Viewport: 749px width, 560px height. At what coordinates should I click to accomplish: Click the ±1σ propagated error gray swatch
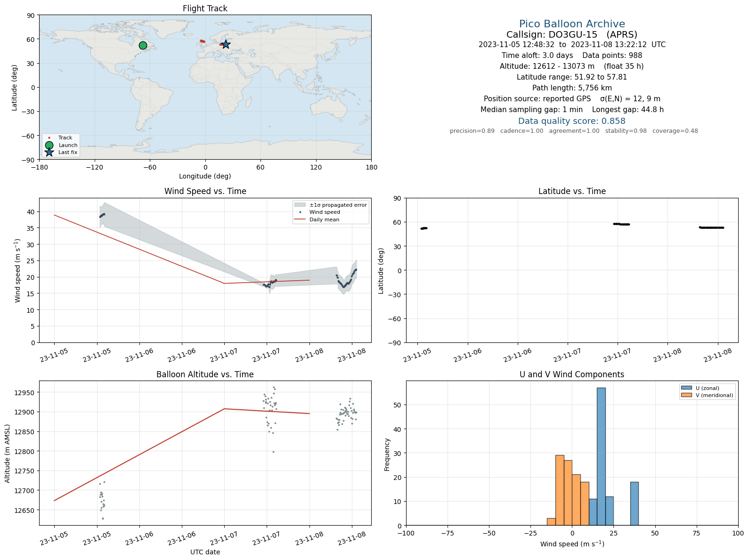(300, 205)
